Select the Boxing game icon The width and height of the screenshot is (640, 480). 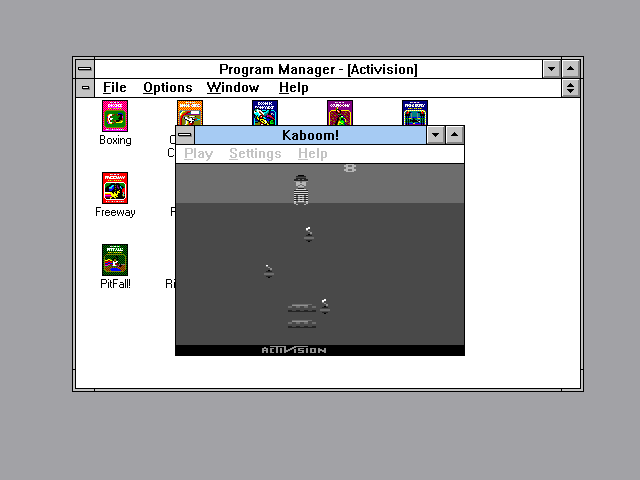(115, 116)
